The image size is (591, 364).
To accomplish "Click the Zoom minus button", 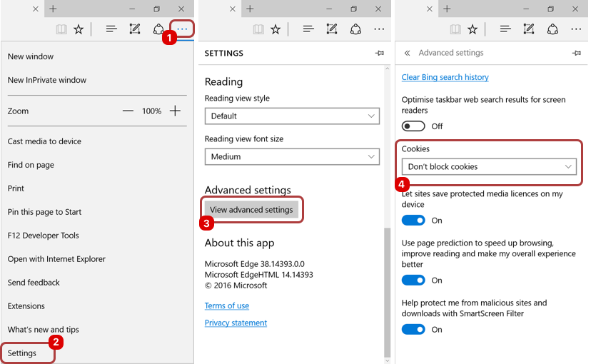I will [x=128, y=111].
